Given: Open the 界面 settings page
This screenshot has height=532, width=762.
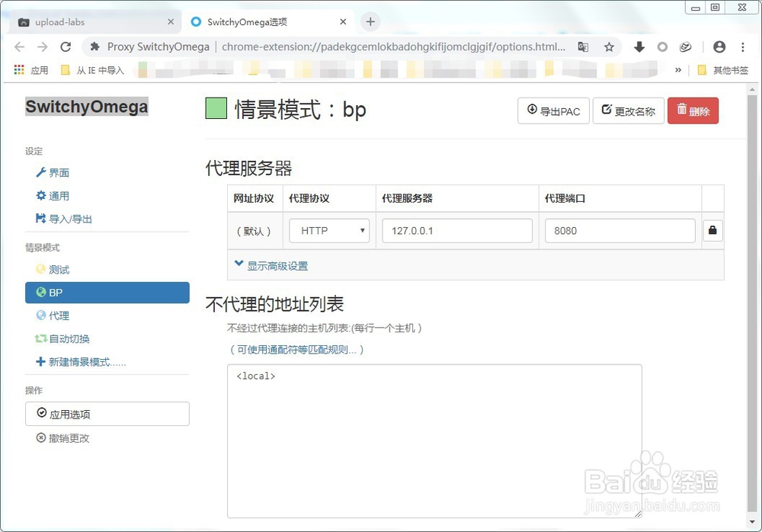Looking at the screenshot, I should click(x=53, y=172).
